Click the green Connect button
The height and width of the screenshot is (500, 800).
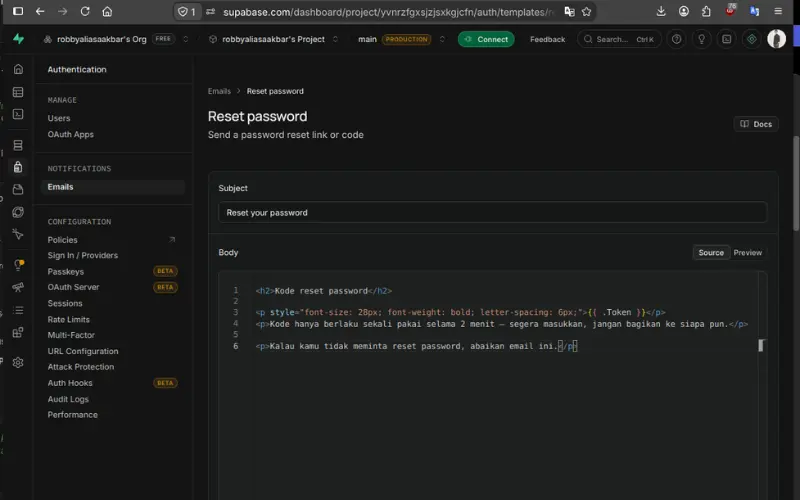click(x=486, y=39)
